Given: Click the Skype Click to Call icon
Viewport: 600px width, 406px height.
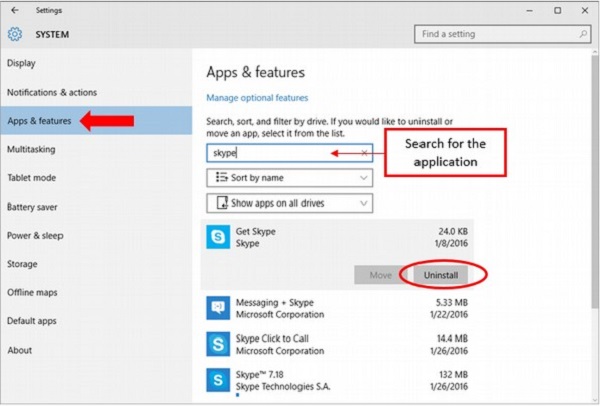Looking at the screenshot, I should 217,345.
